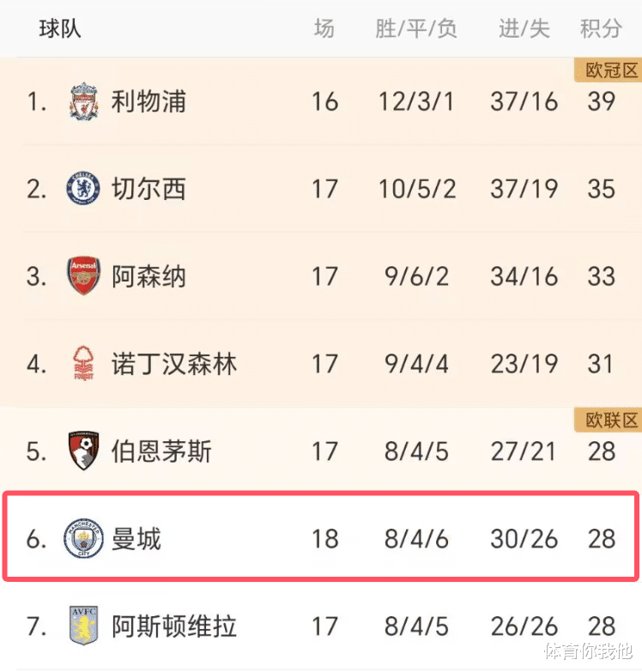The width and height of the screenshot is (642, 672).
Task: Select the 阿斯顿维拉 team name
Action: coord(174,626)
